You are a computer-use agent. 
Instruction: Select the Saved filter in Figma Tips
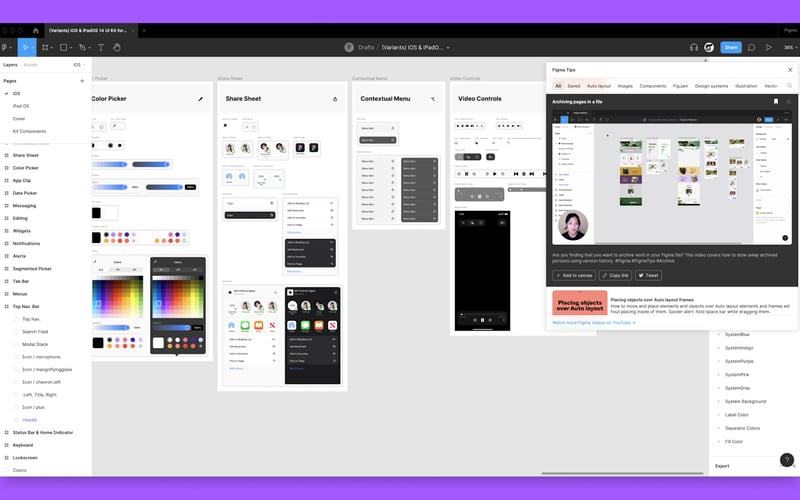(x=574, y=86)
